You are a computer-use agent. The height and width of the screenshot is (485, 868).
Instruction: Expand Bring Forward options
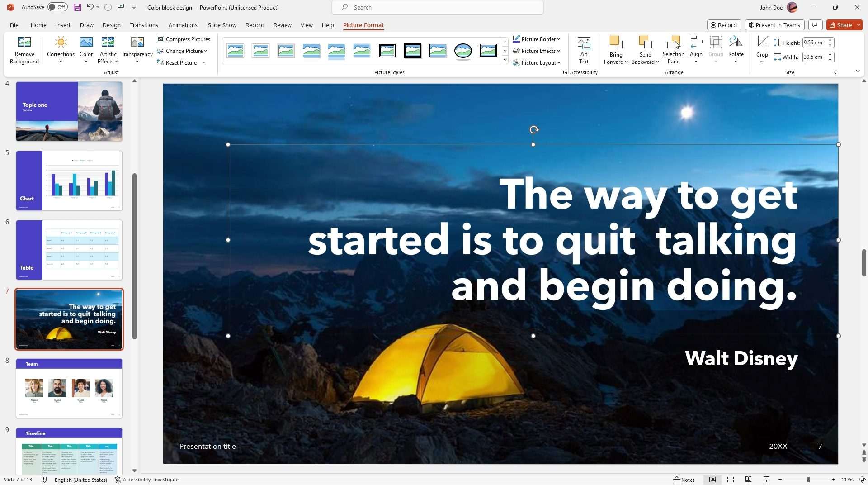tap(626, 62)
